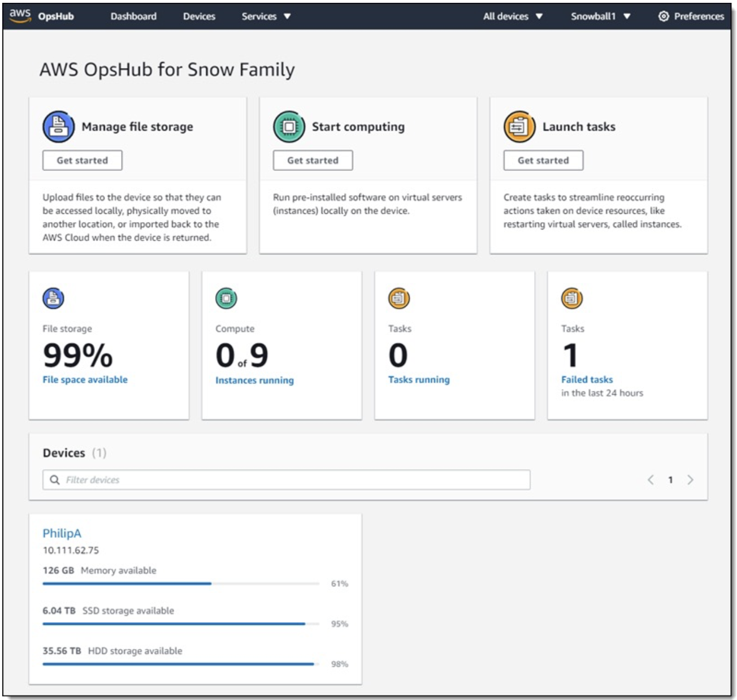This screenshot has height=700, width=737.
Task: Click the 35.56 TB HDD value
Action: coord(62,650)
